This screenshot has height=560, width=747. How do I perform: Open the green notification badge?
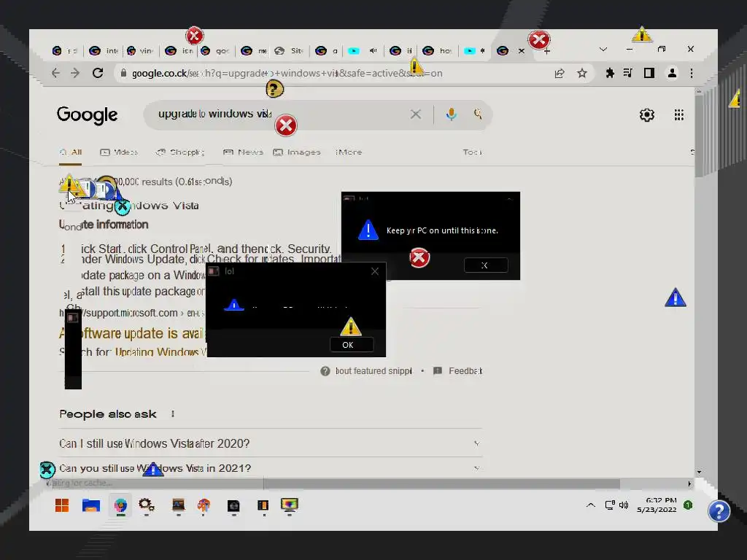(x=687, y=505)
